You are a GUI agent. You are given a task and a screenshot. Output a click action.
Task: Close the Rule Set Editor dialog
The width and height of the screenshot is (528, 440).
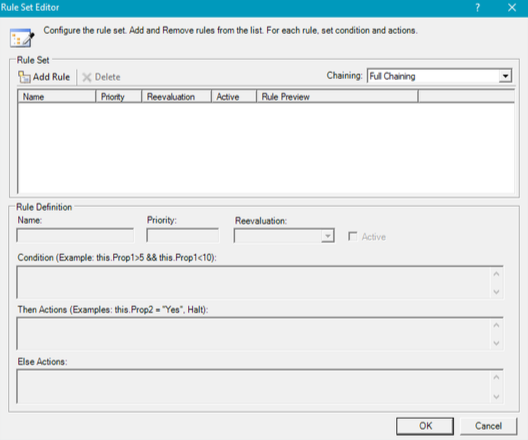[512, 7]
